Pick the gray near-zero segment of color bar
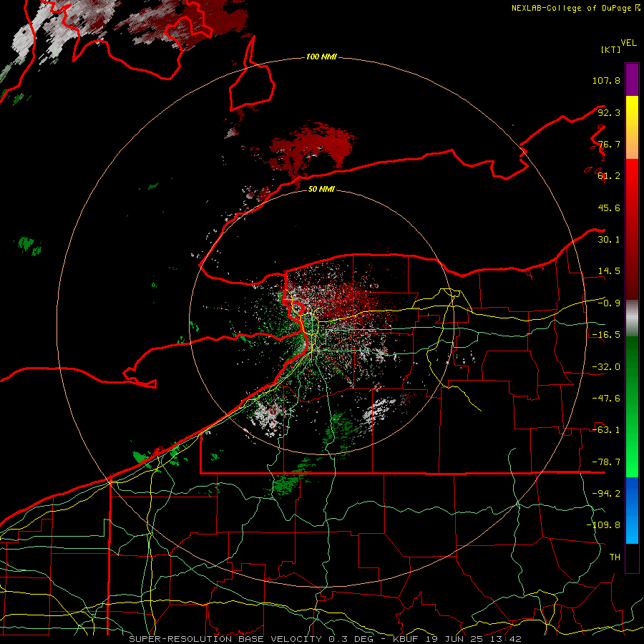This screenshot has width=644, height=644. pos(632,318)
